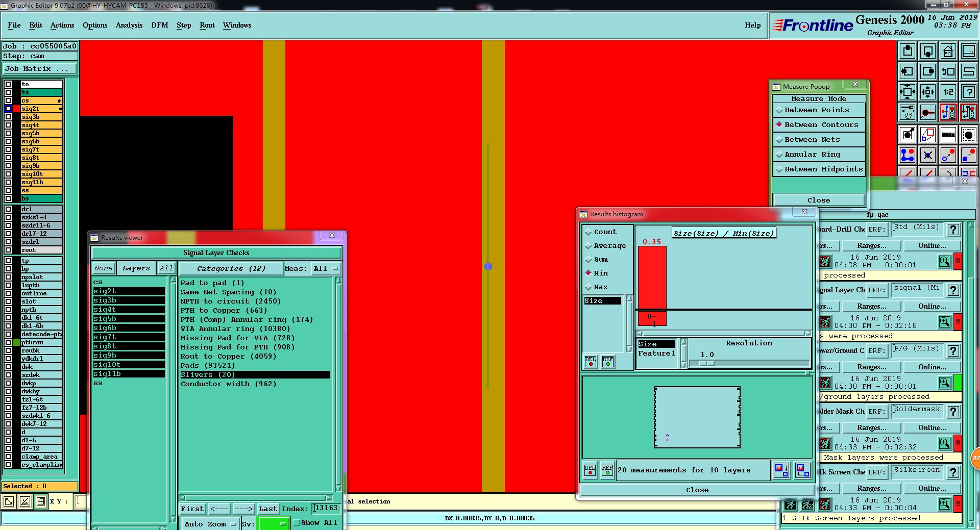Click the lower REF icon in Results histogram
The height and width of the screenshot is (530, 980).
click(607, 470)
